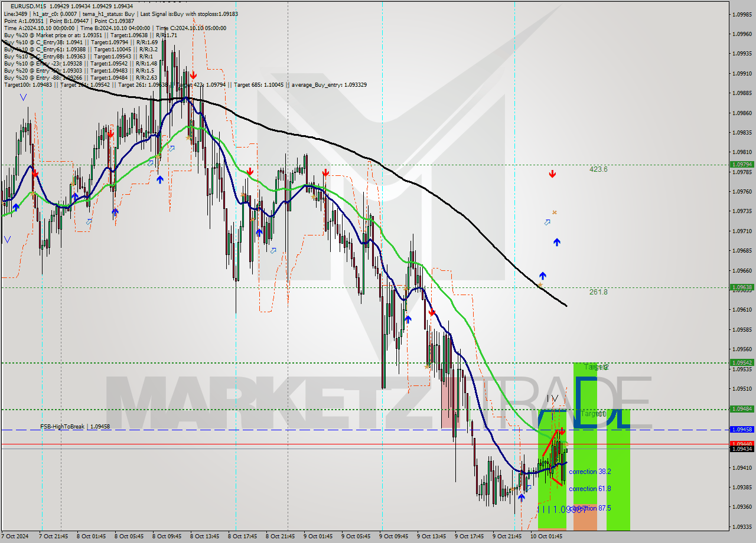Click the 261.8 Fibonacci level label

598,292
